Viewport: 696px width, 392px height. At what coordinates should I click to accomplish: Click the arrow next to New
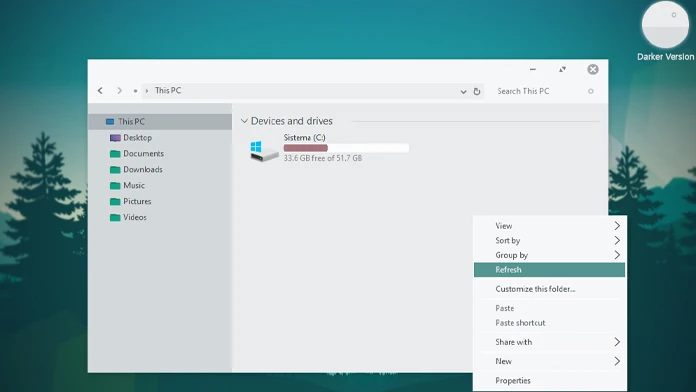coord(617,361)
